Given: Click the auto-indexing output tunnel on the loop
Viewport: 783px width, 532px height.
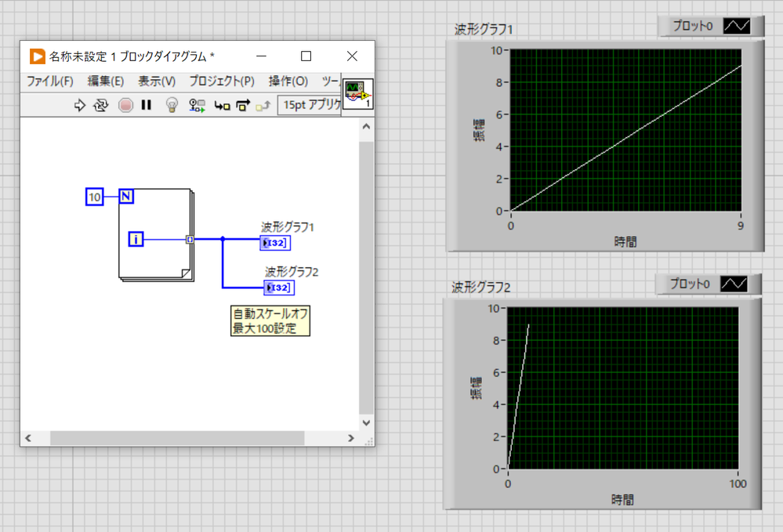Looking at the screenshot, I should coord(190,240).
